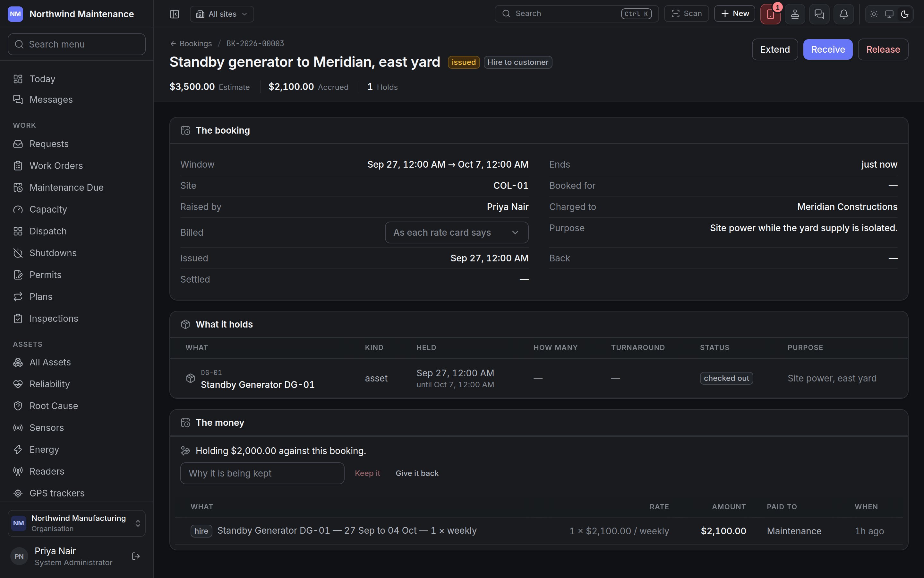Focus the Why it is being kept field
924x578 pixels.
[262, 473]
